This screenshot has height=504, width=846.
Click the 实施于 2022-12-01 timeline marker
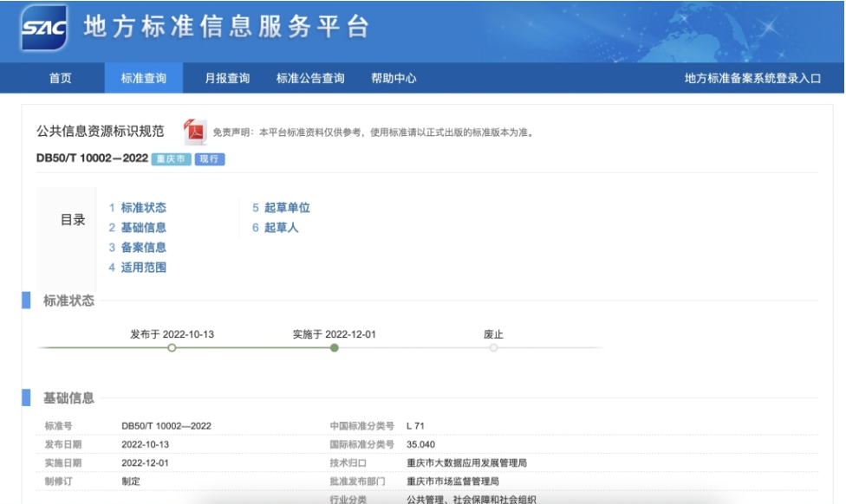[x=335, y=347]
